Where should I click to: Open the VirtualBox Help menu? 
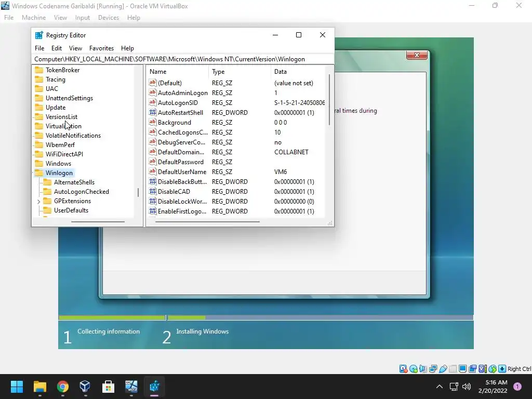[x=134, y=18]
